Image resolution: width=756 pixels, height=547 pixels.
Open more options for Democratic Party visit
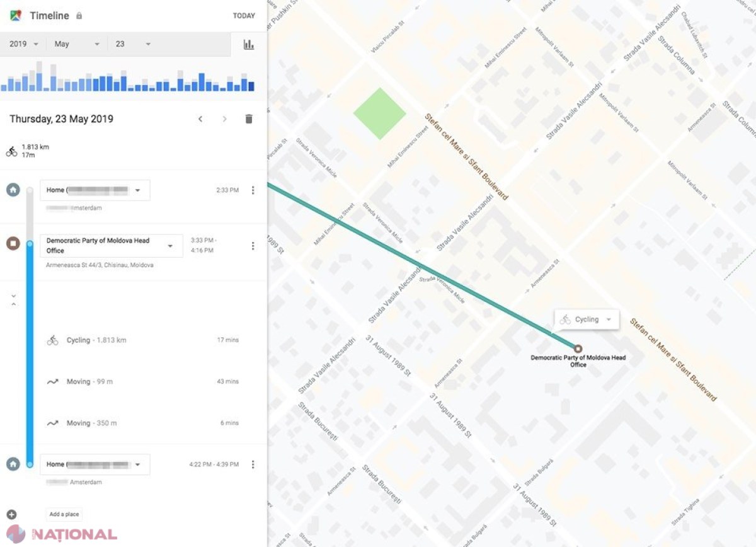pos(253,246)
